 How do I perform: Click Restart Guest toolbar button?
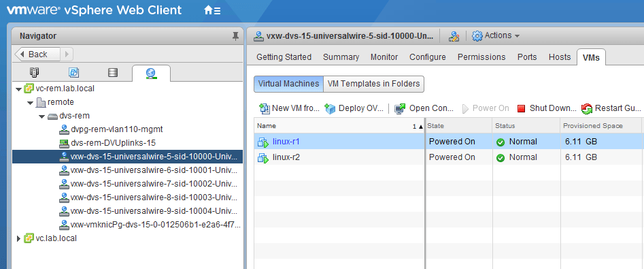611,108
